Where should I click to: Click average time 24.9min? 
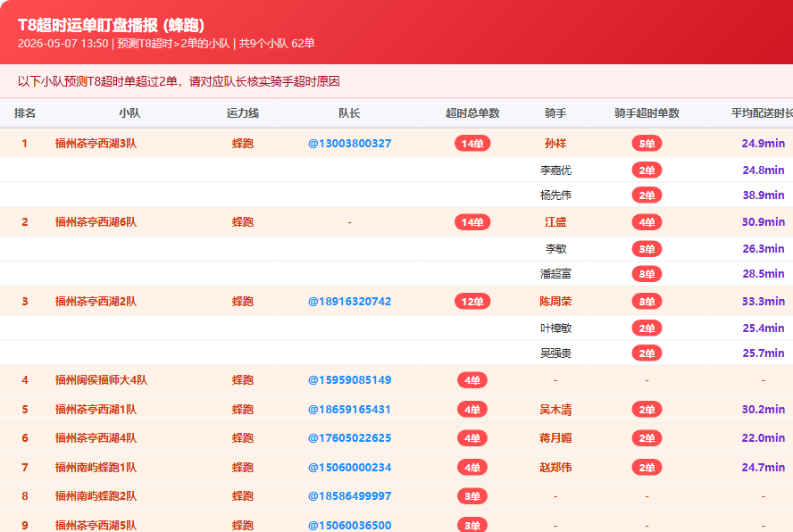tap(764, 144)
